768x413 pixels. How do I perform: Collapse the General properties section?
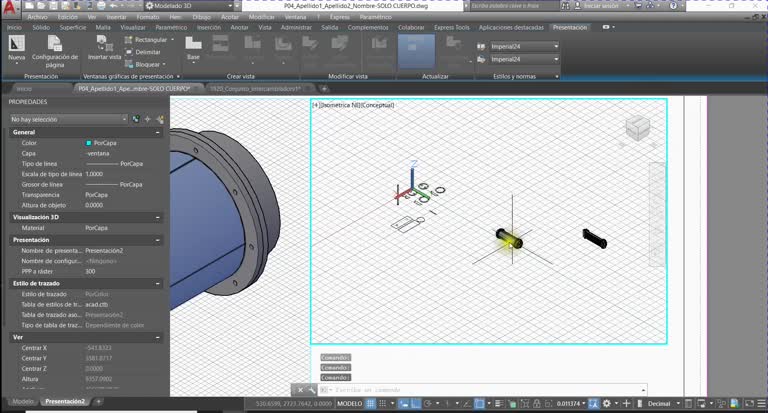click(158, 132)
